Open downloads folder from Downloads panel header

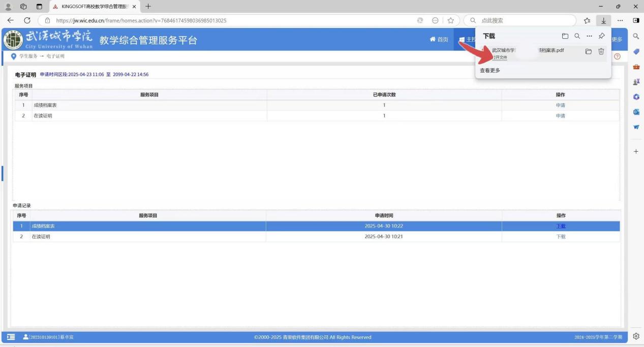[x=565, y=36]
